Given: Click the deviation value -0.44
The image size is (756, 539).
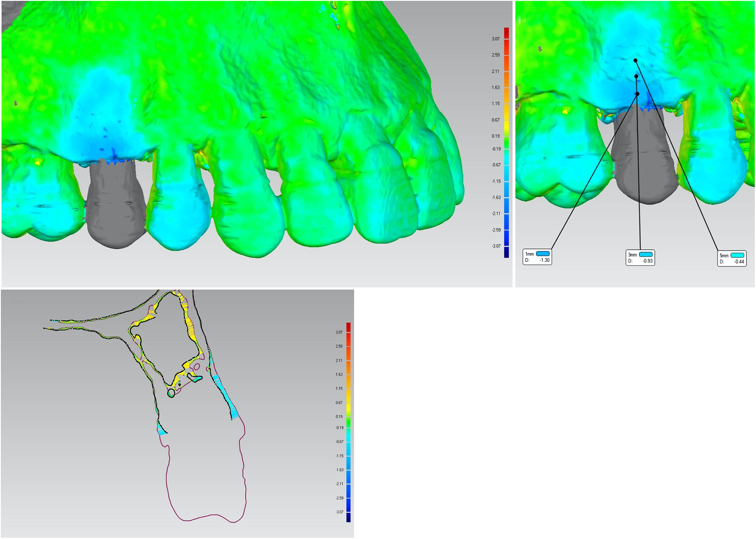Looking at the screenshot, I should pyautogui.click(x=739, y=262).
